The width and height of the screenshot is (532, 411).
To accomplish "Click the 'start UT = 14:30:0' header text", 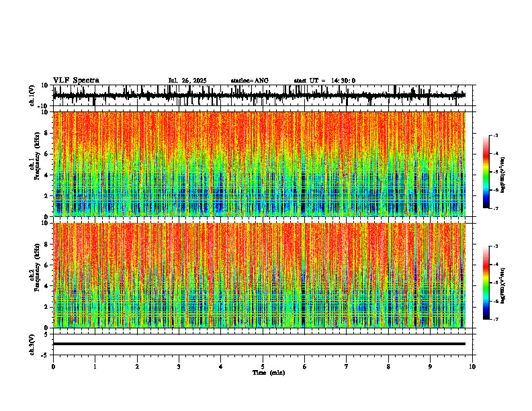I will tap(324, 81).
